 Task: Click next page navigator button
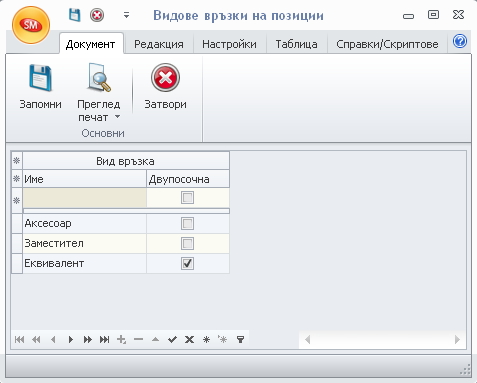point(88,339)
